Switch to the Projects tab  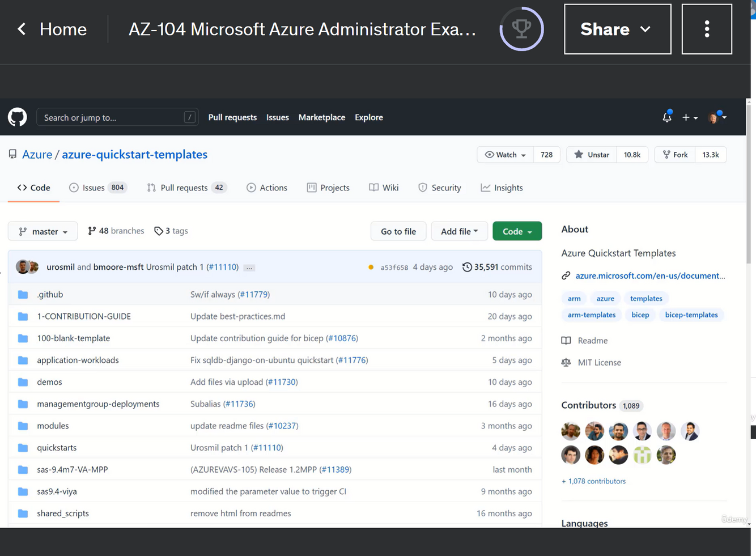point(328,188)
